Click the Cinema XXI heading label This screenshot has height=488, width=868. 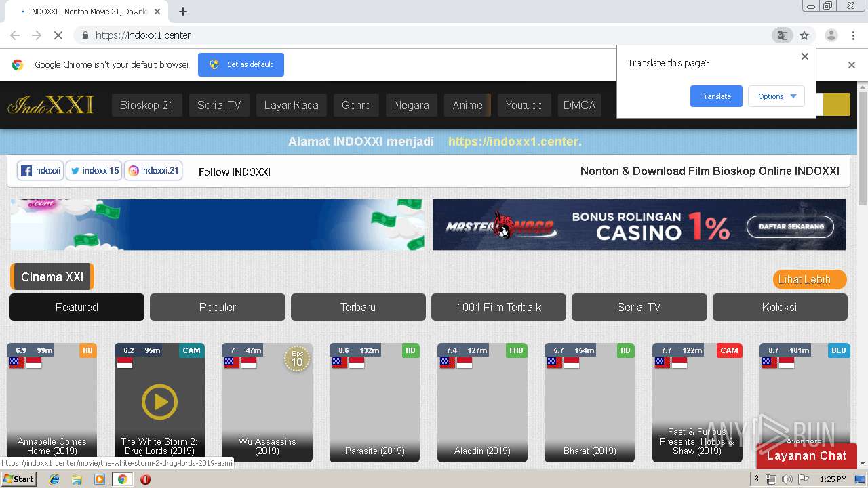point(52,277)
